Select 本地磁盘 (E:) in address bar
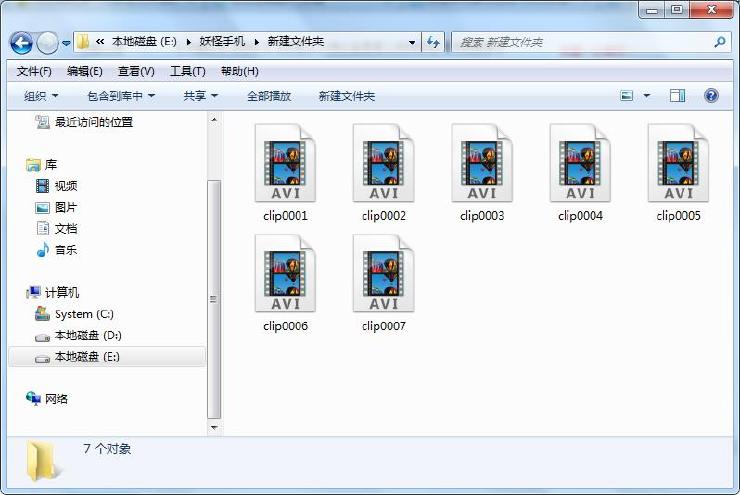 point(144,42)
